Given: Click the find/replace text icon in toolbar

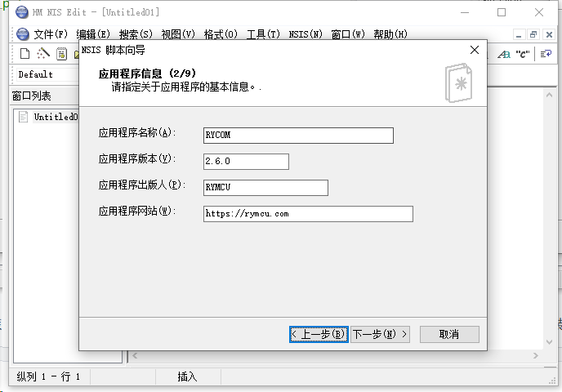Looking at the screenshot, I should point(504,54).
